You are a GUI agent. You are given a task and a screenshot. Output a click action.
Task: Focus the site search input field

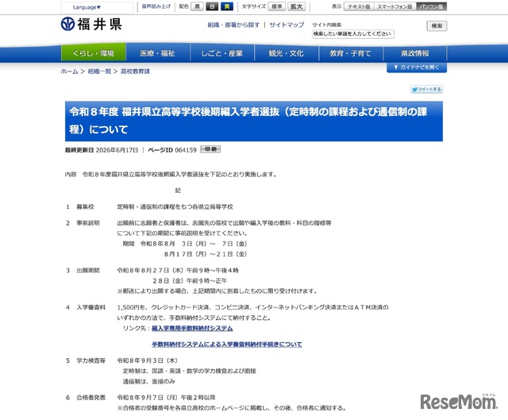pyautogui.click(x=353, y=34)
